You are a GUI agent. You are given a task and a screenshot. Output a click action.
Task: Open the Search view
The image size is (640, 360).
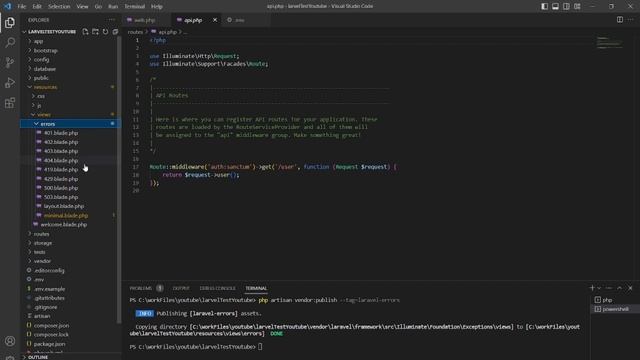[10, 42]
